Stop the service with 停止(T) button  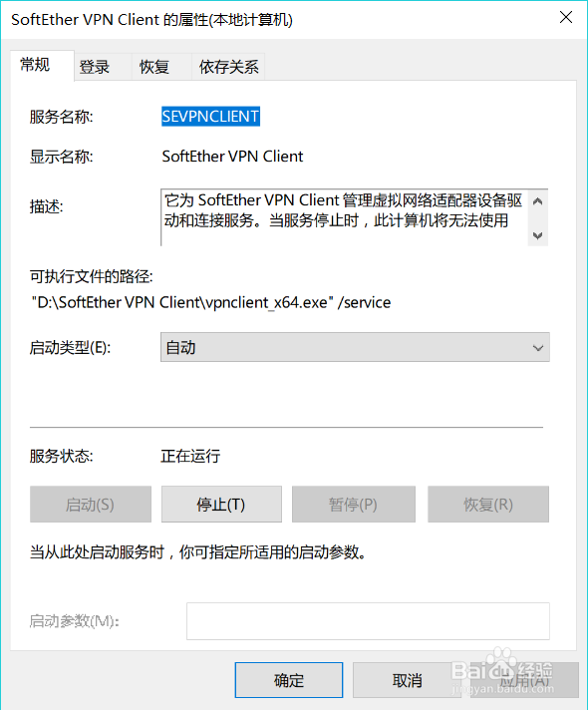(x=221, y=504)
